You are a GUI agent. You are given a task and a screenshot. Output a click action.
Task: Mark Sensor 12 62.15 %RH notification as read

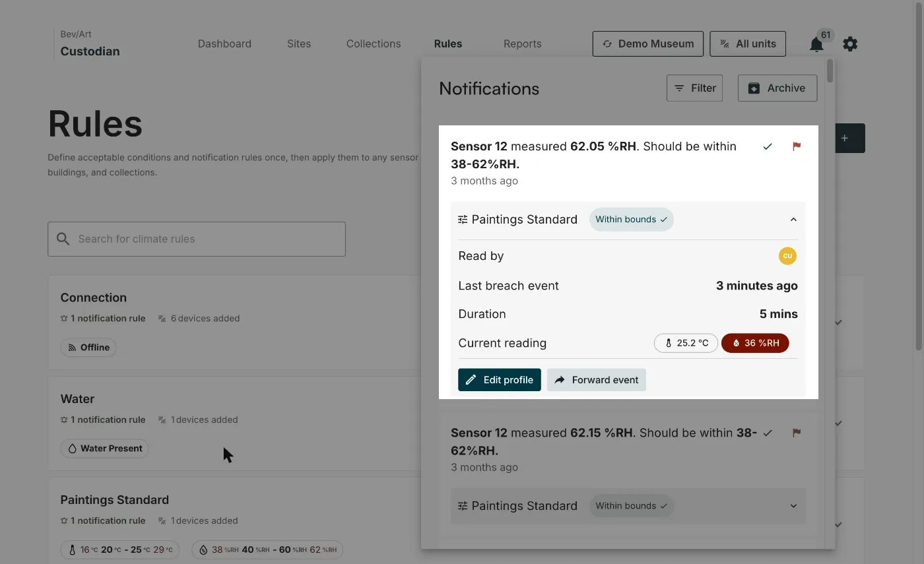(768, 433)
